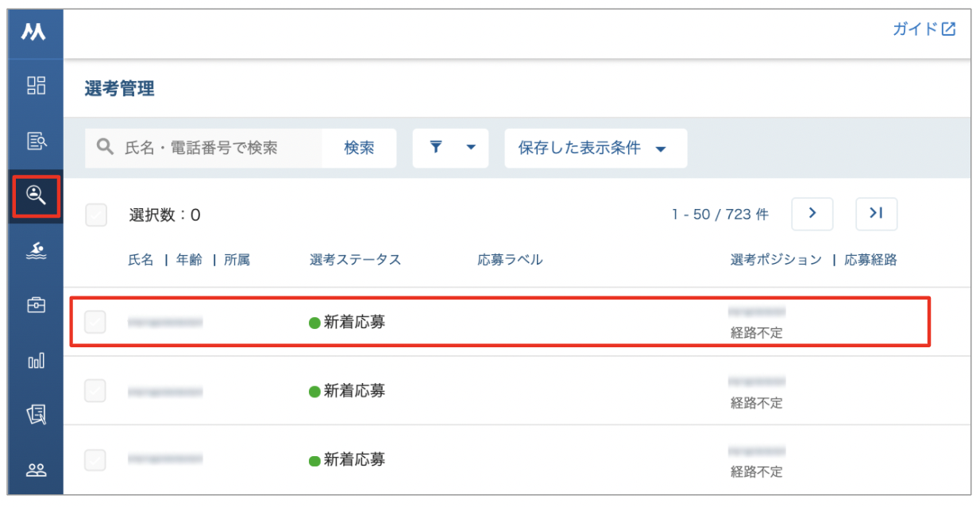The width and height of the screenshot is (980, 507).
Task: Jump to the last page button
Action: (x=876, y=214)
